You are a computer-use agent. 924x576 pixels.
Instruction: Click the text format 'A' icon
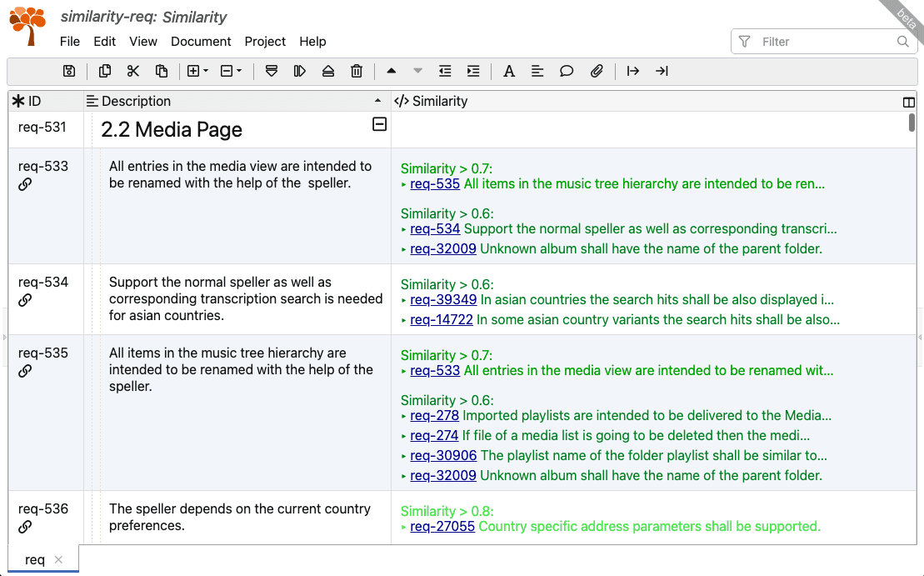[509, 72]
